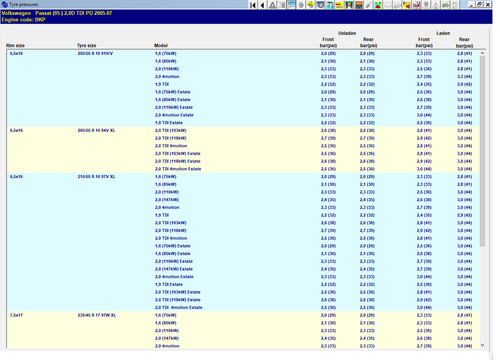Select tyre size 205/55 R 16 91H/V
500x360 pixels.
95,53
